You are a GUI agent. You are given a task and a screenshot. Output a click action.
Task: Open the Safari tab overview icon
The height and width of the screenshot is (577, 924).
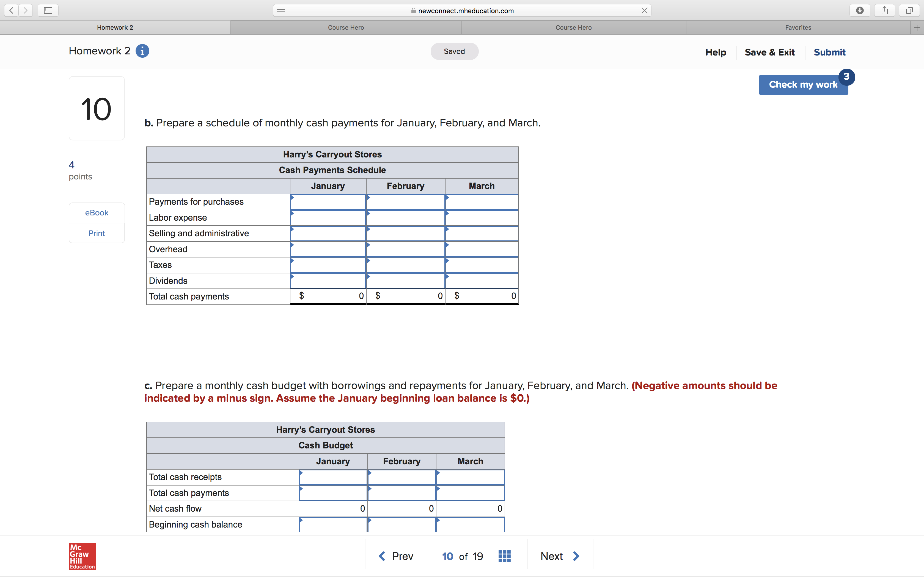(909, 10)
